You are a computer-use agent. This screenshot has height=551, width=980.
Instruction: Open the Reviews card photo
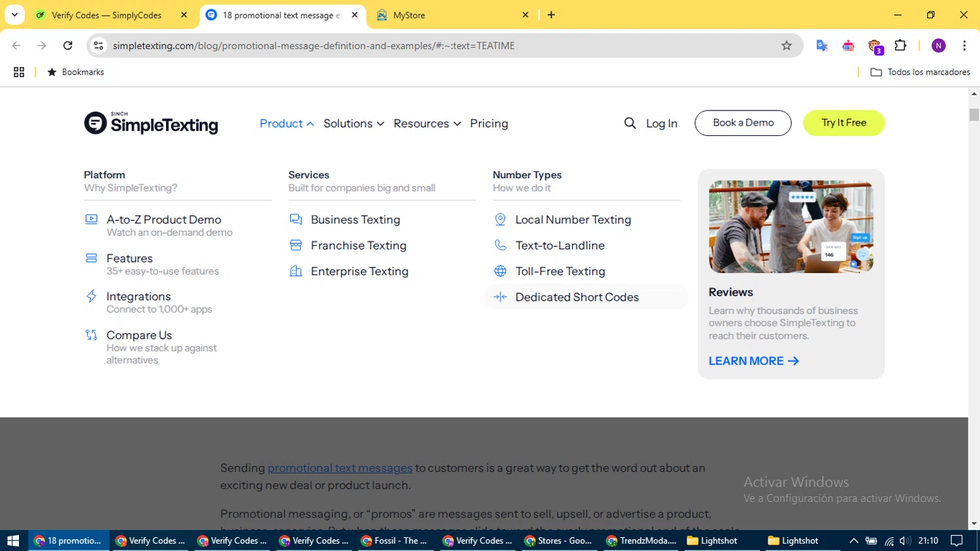click(791, 227)
